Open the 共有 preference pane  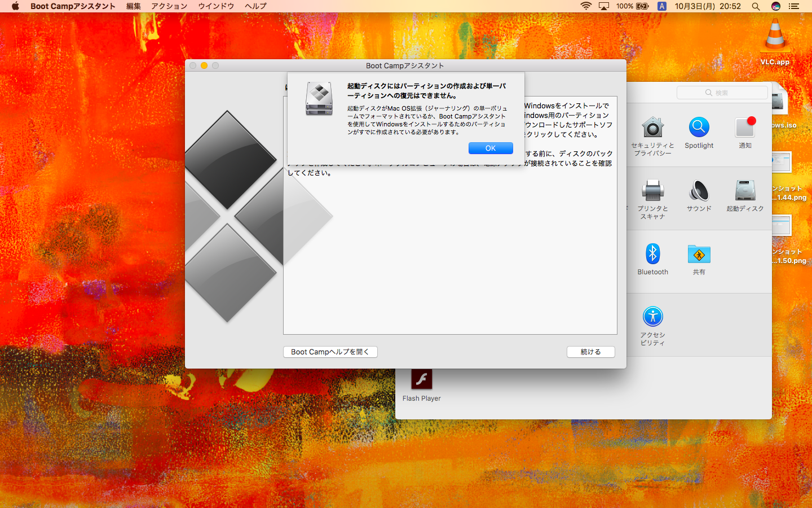699,259
